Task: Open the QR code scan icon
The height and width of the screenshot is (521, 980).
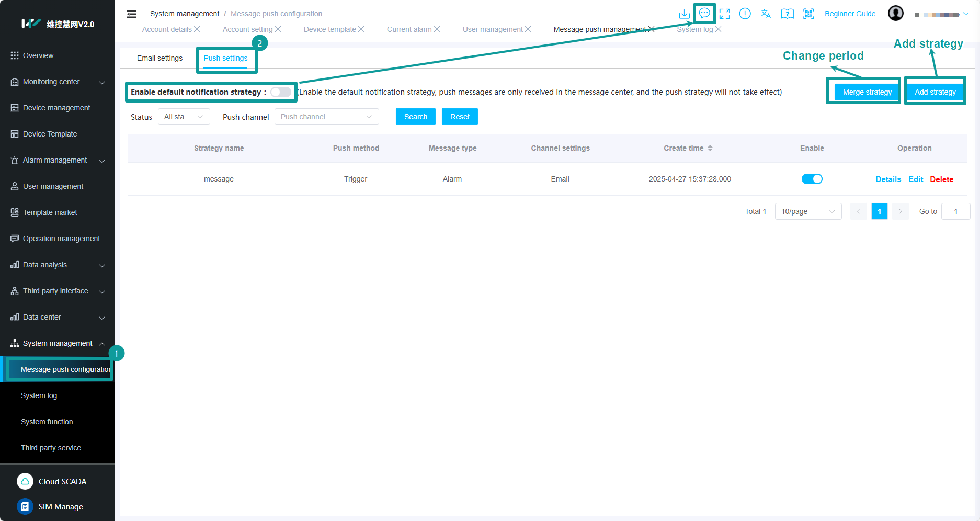Action: click(808, 14)
